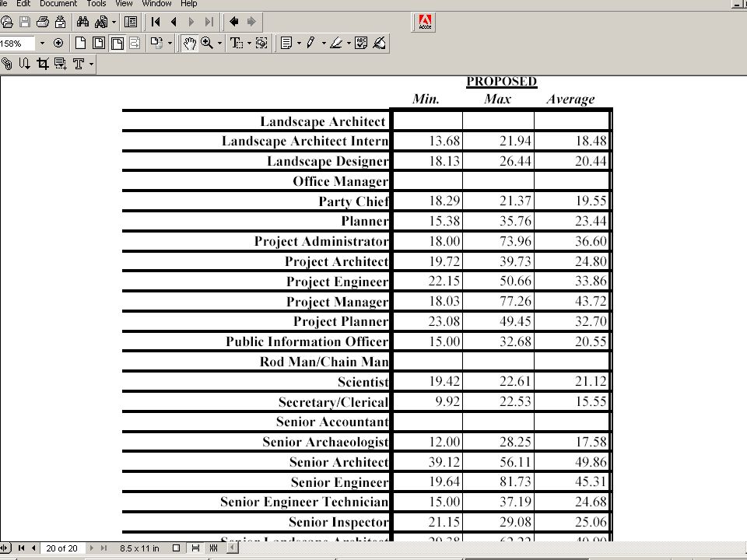
Task: Select the Crop tool
Action: [42, 64]
